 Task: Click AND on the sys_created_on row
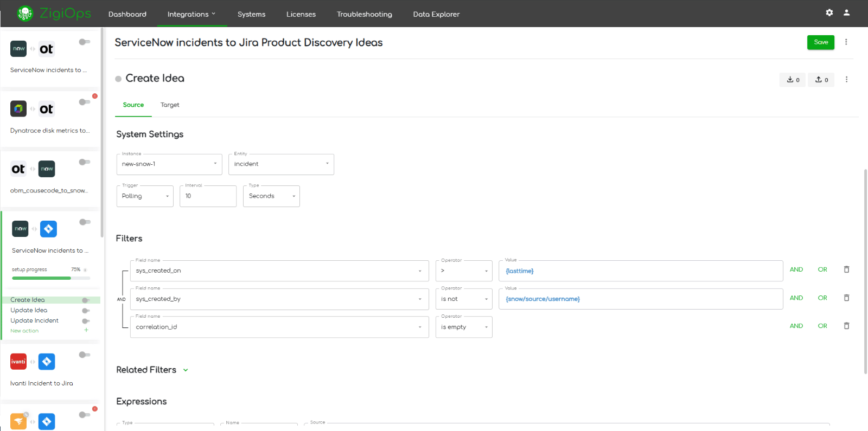coord(796,269)
